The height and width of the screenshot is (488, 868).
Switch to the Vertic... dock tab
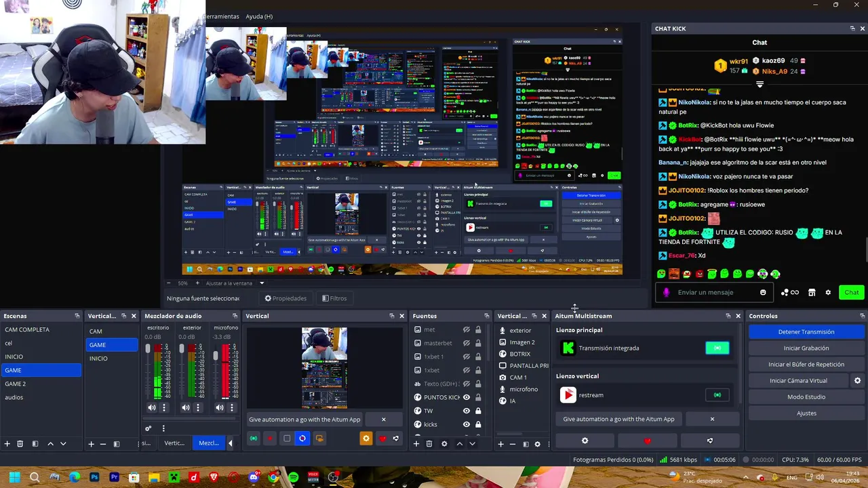point(174,443)
